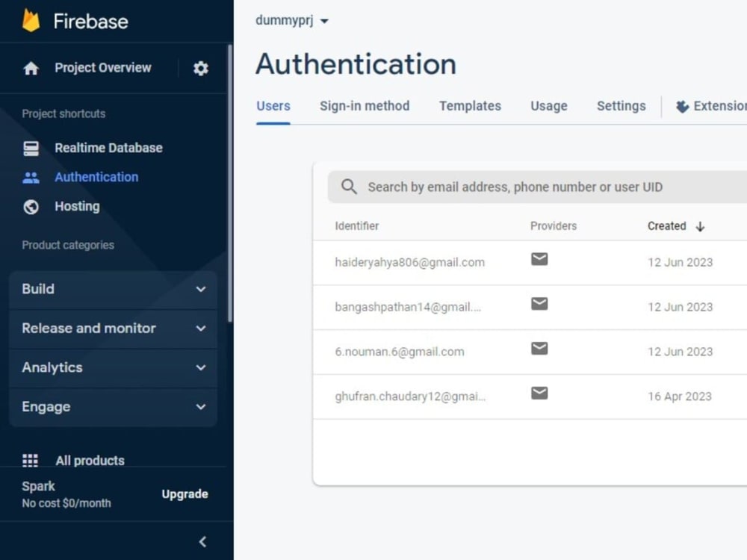Click the Hosting globe icon
The image size is (747, 560).
coord(31,207)
